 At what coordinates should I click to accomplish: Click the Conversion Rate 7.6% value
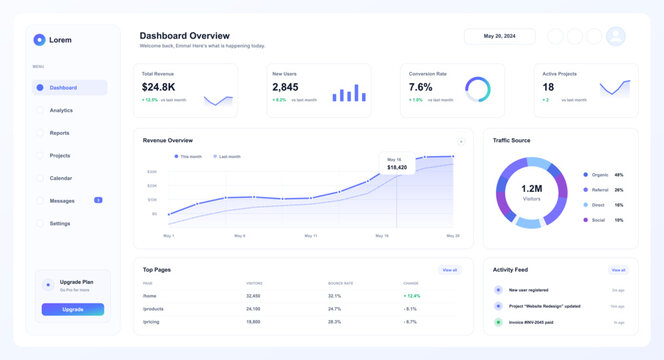421,87
